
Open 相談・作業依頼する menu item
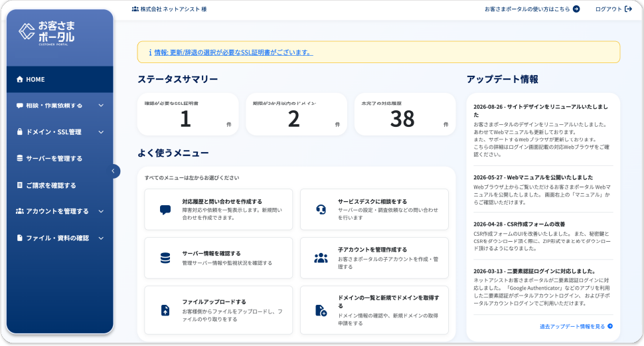click(x=60, y=106)
